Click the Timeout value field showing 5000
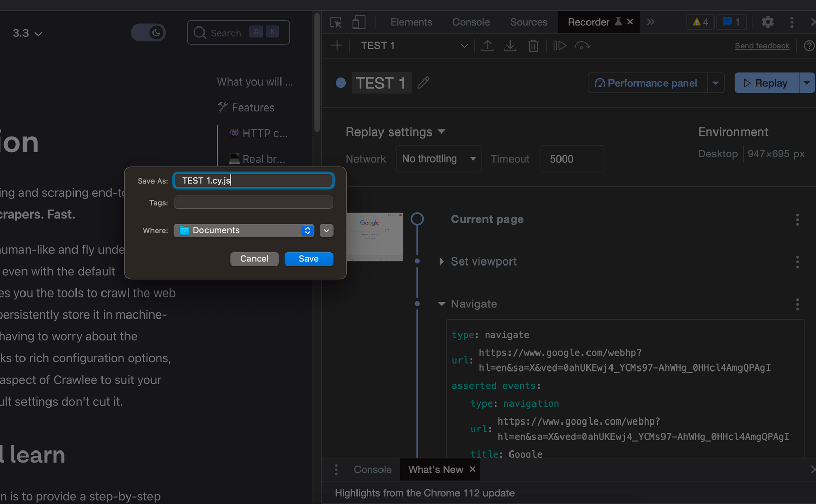 click(572, 158)
